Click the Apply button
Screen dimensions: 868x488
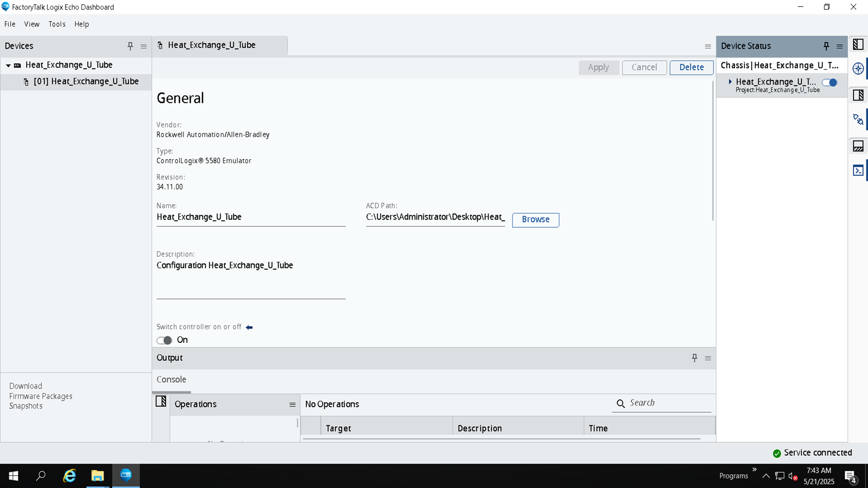tap(599, 67)
